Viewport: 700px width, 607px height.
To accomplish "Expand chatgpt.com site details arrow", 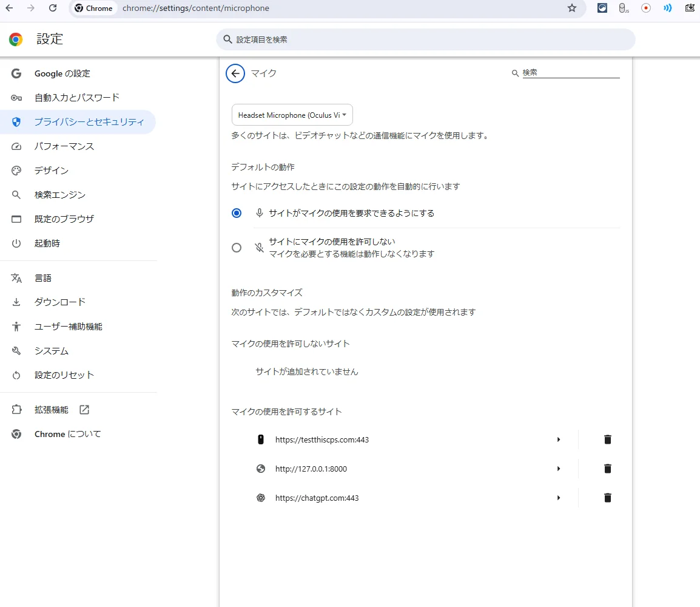I will point(558,498).
